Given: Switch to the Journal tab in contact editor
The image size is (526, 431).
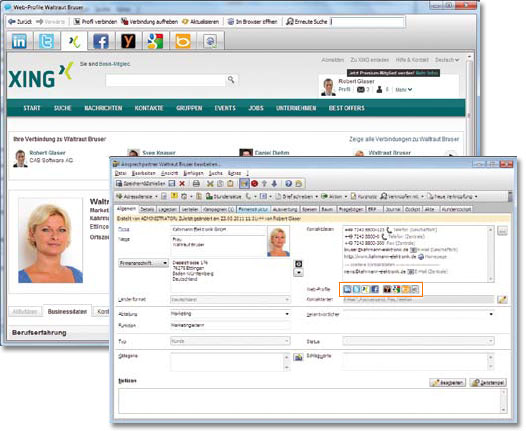Looking at the screenshot, I should [x=393, y=209].
